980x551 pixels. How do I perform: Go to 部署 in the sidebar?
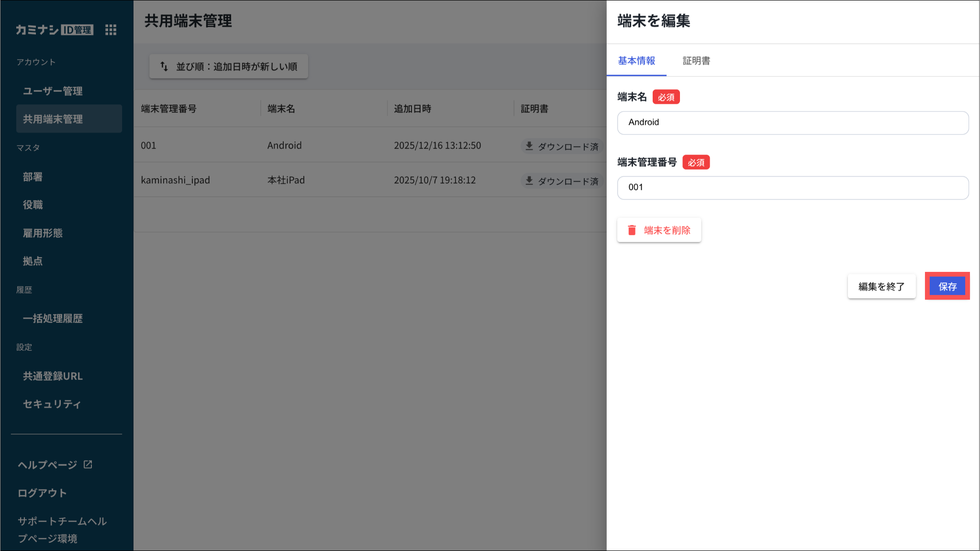[33, 177]
